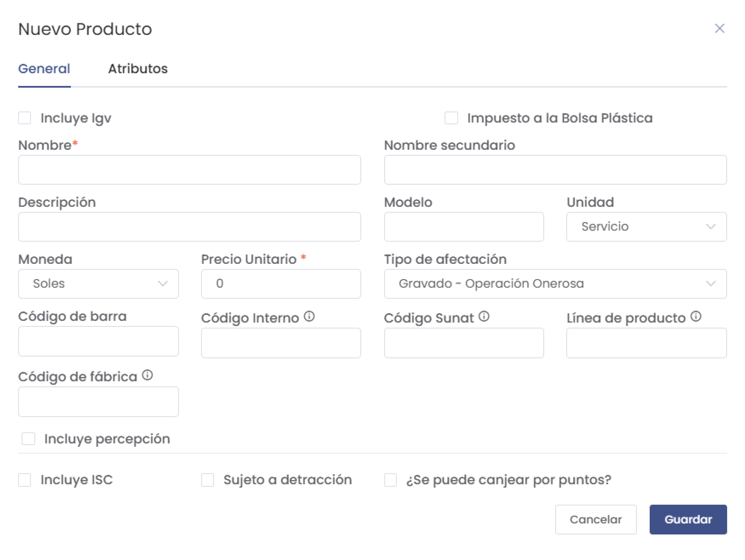Focus the Nombre input field

click(x=189, y=170)
